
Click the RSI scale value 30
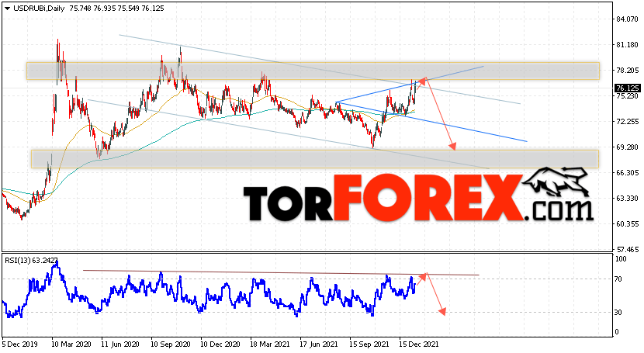coord(618,313)
